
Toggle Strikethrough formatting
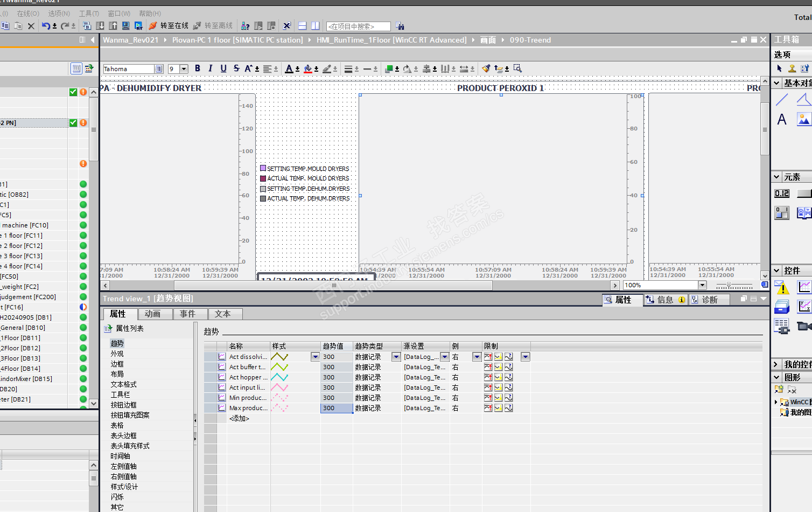pos(236,68)
